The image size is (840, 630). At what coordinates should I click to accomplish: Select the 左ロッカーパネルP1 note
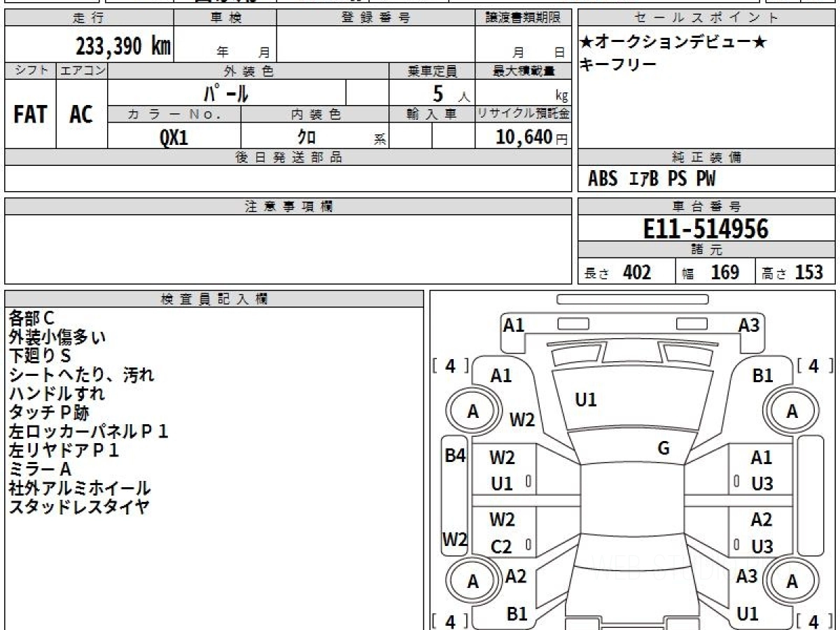coord(89,431)
